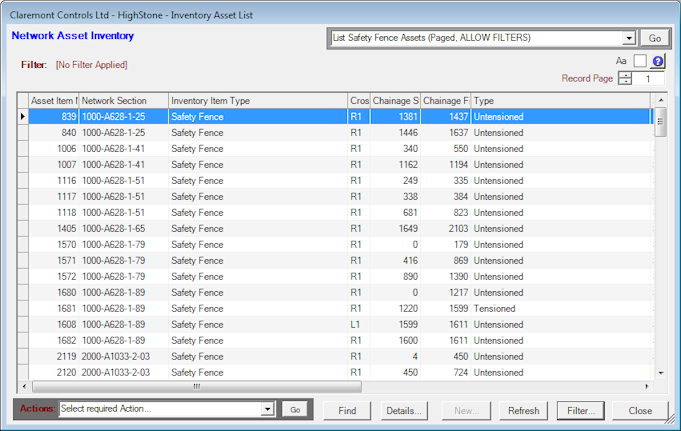The width and height of the screenshot is (681, 431).
Task: Select asset item 1116 cell
Action: (x=54, y=180)
